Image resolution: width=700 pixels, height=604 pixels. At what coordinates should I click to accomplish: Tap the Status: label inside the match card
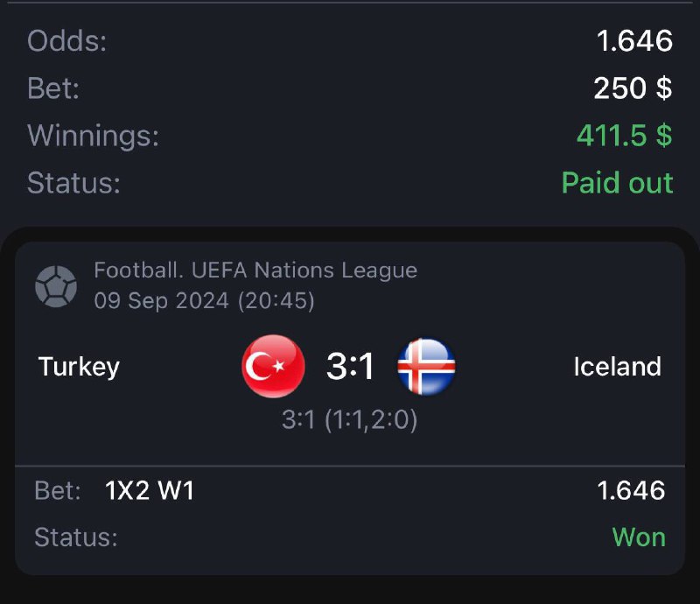click(76, 537)
